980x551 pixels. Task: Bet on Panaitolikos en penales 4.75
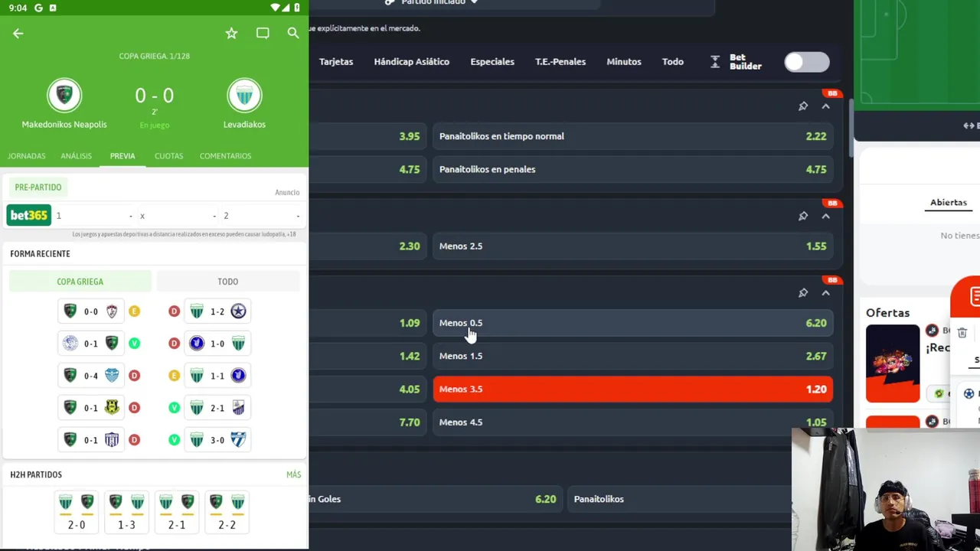(x=633, y=170)
